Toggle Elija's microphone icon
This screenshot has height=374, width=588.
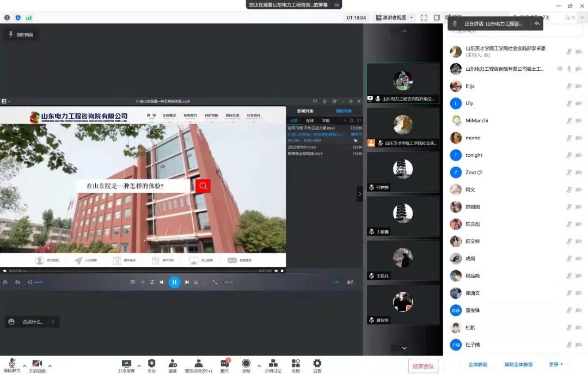pyautogui.click(x=569, y=86)
